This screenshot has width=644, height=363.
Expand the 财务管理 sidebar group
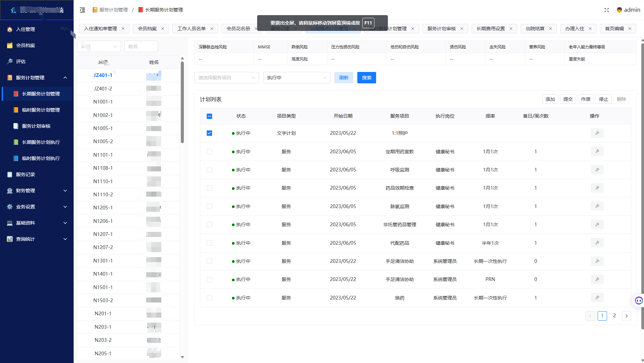click(65, 191)
